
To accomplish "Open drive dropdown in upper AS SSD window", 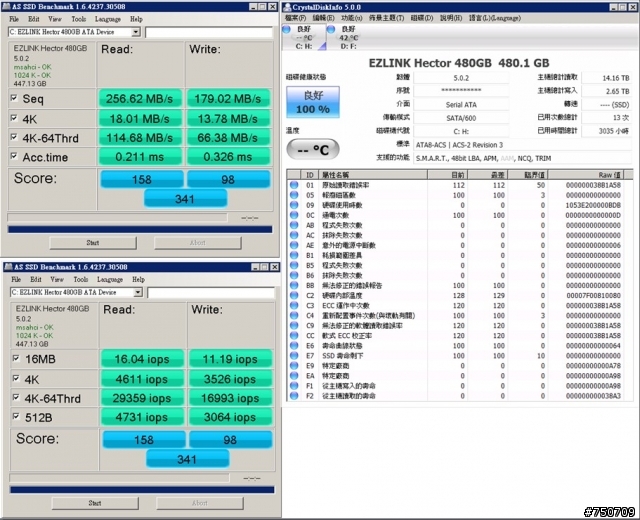I will 136,32.
